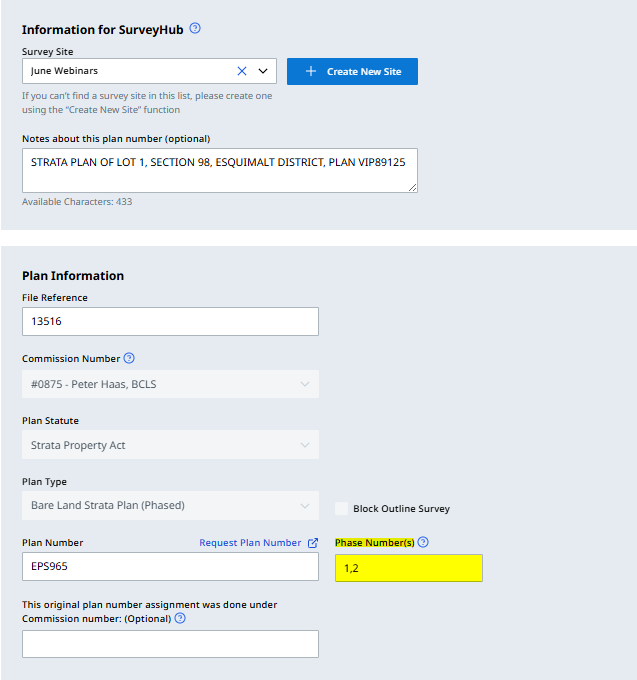This screenshot has width=637, height=680.
Task: Expand the Survey Site dropdown chevron
Action: [x=264, y=71]
